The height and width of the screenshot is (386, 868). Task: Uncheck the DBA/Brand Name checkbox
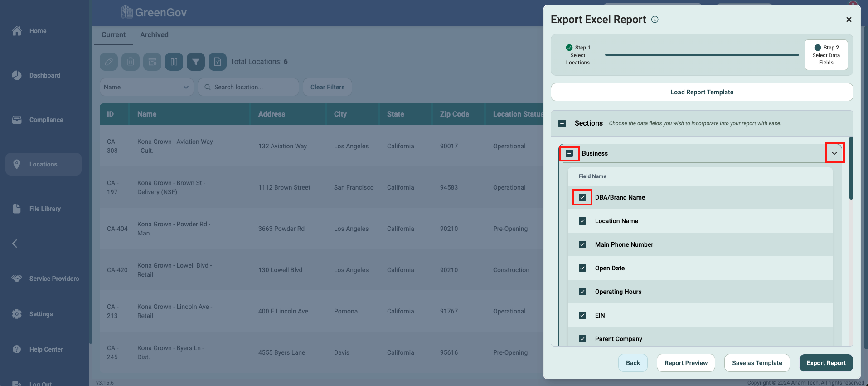[x=582, y=197]
